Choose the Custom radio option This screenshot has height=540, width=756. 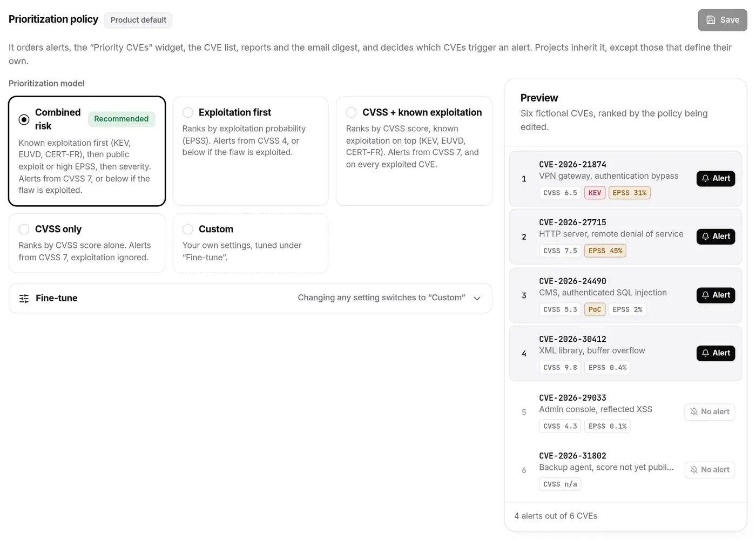click(x=188, y=229)
